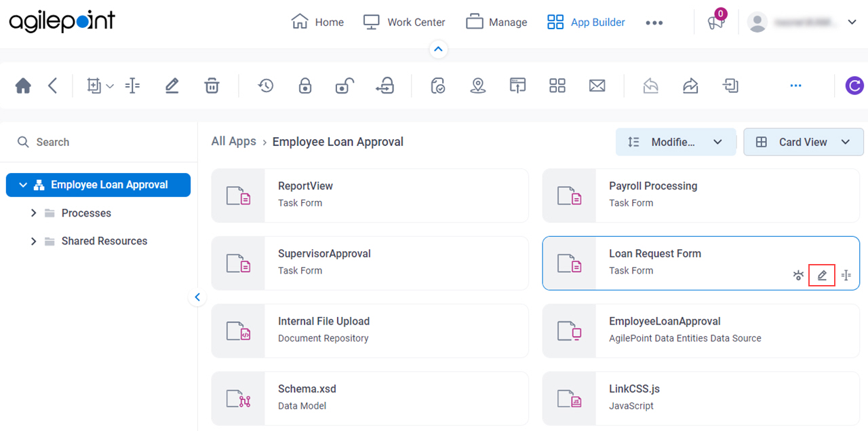
Task: Click the debug bug icon on Loan Request Form
Action: 799,275
